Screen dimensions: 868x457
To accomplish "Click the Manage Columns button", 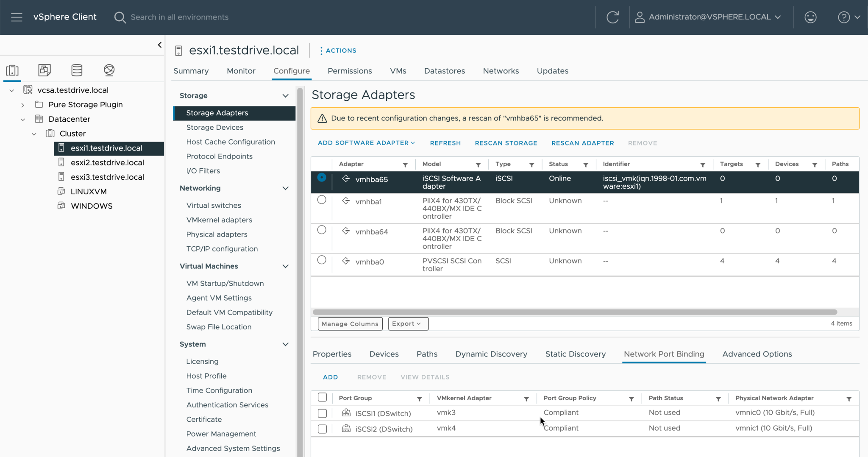I will click(350, 323).
